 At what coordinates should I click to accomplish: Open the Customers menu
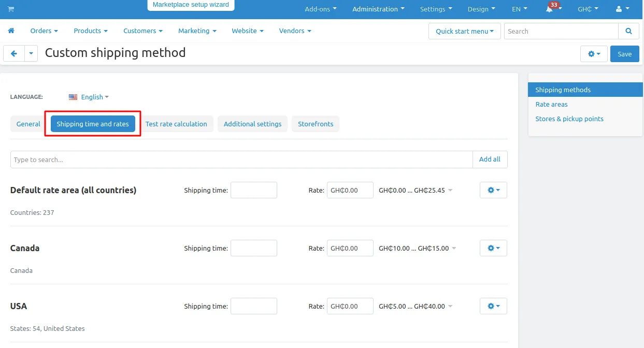(x=143, y=31)
